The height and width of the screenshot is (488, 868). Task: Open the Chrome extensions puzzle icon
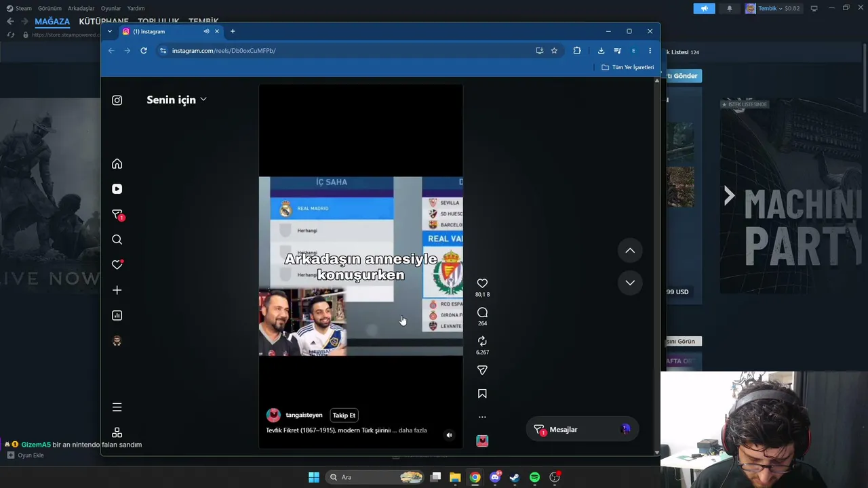tap(577, 51)
